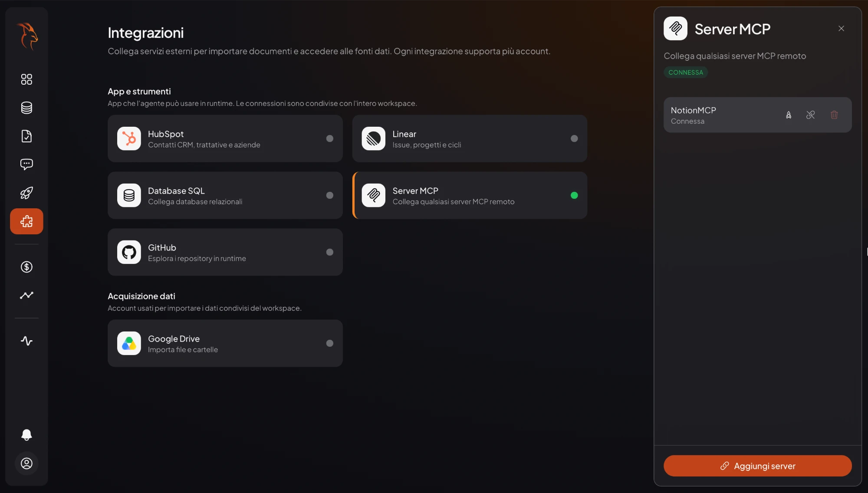This screenshot has width=868, height=493.
Task: Open the activity pulse icon in sidebar
Action: tap(26, 341)
